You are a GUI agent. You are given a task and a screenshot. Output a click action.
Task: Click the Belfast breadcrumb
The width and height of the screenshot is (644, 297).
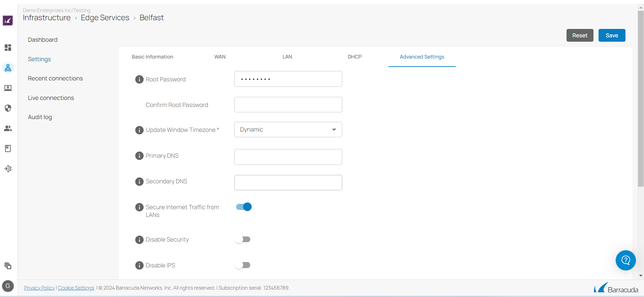pyautogui.click(x=152, y=17)
